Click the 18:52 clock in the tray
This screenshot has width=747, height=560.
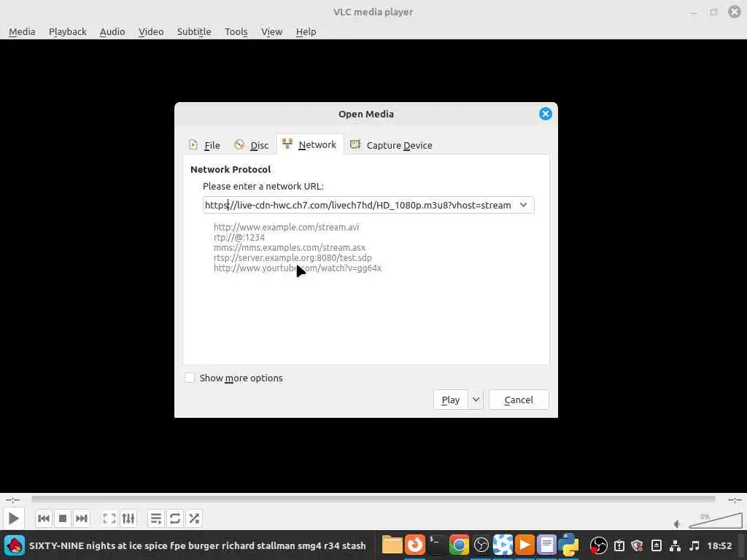coord(719,545)
